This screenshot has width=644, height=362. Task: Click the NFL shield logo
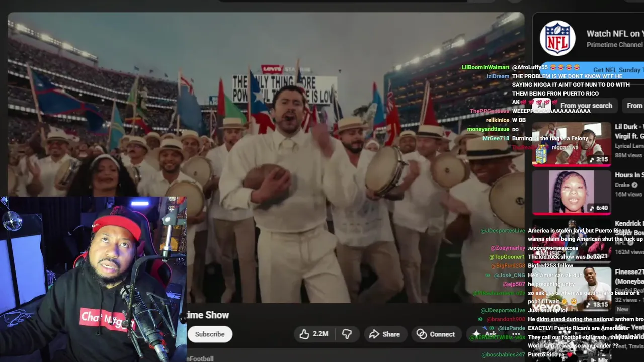pyautogui.click(x=557, y=39)
